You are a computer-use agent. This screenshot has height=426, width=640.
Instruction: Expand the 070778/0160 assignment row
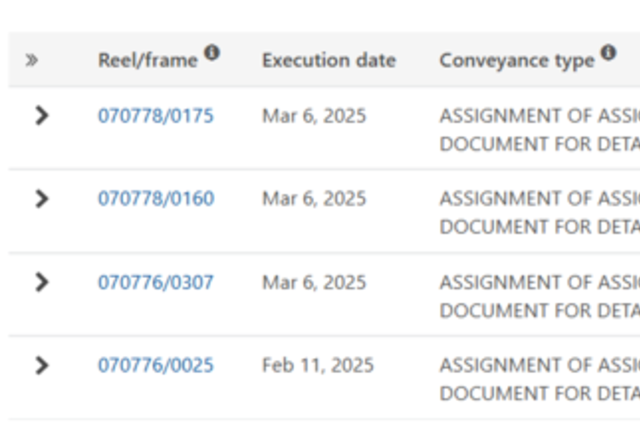coord(42,198)
